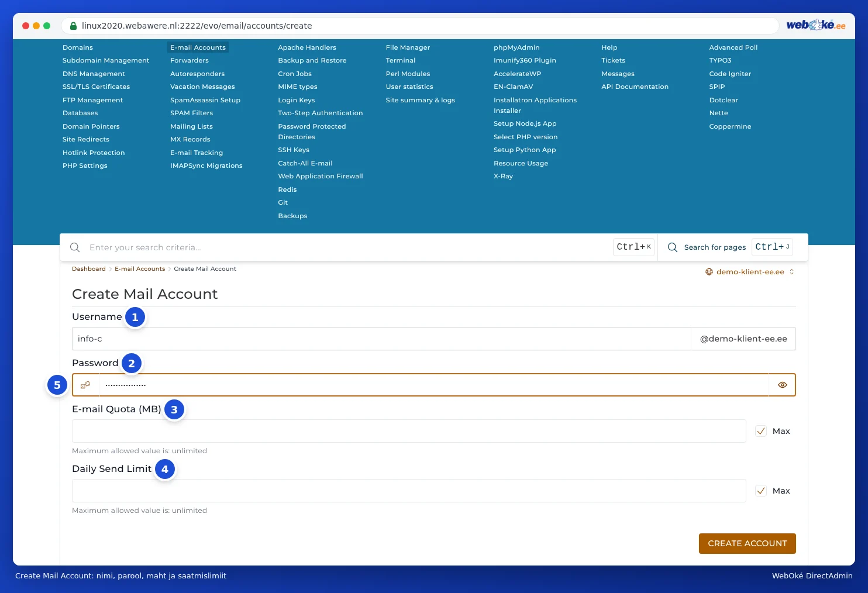
Task: Open Cron Jobs link
Action: pyautogui.click(x=295, y=74)
